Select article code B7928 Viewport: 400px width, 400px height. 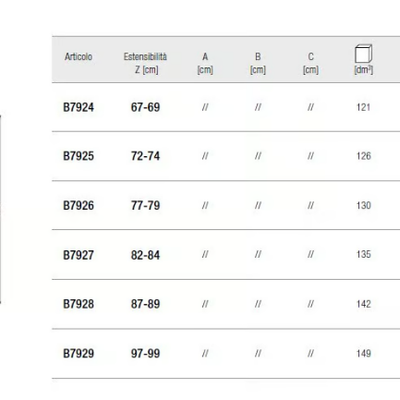(79, 304)
